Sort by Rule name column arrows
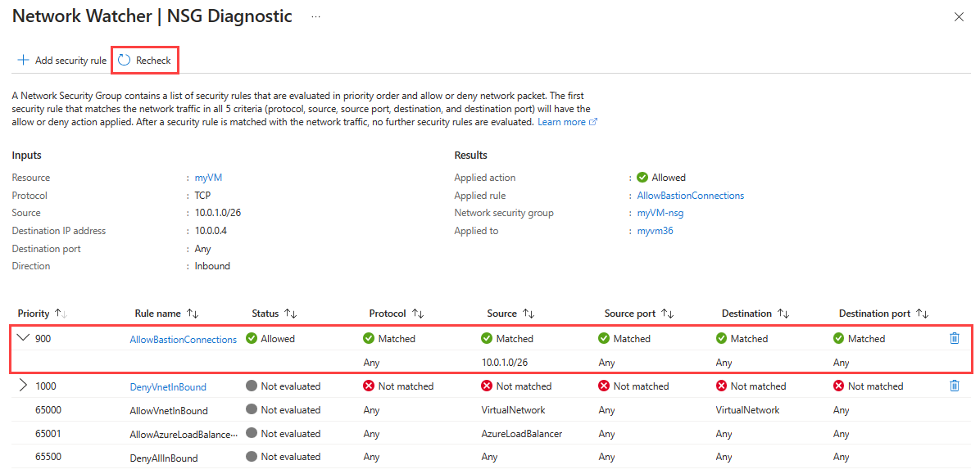 pos(193,314)
